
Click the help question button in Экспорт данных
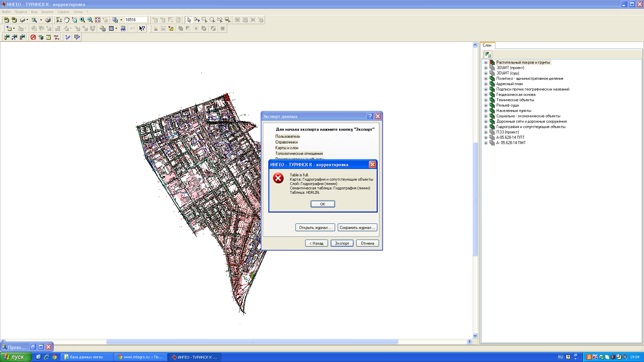pyautogui.click(x=370, y=116)
